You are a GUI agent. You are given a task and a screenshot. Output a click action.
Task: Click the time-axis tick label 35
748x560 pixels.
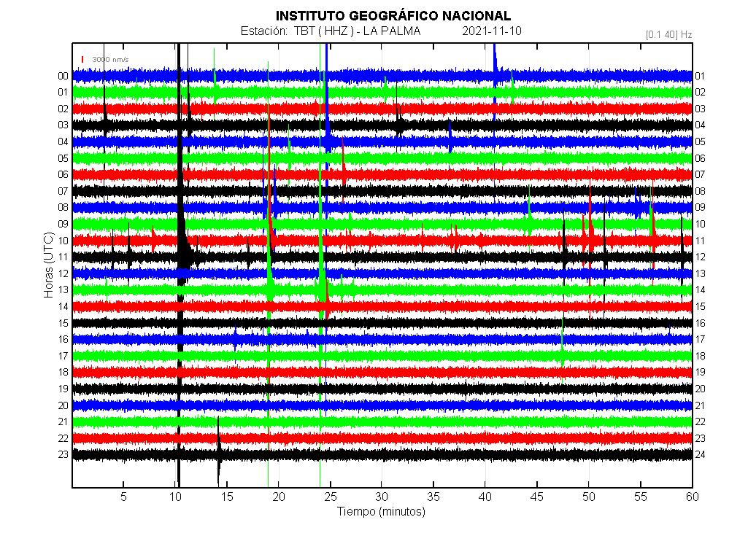point(433,497)
